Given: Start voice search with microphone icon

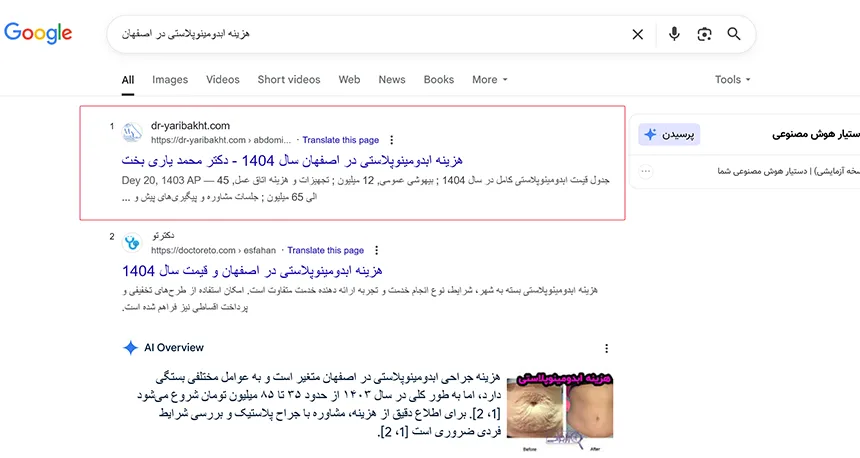Looking at the screenshot, I should pyautogui.click(x=674, y=34).
